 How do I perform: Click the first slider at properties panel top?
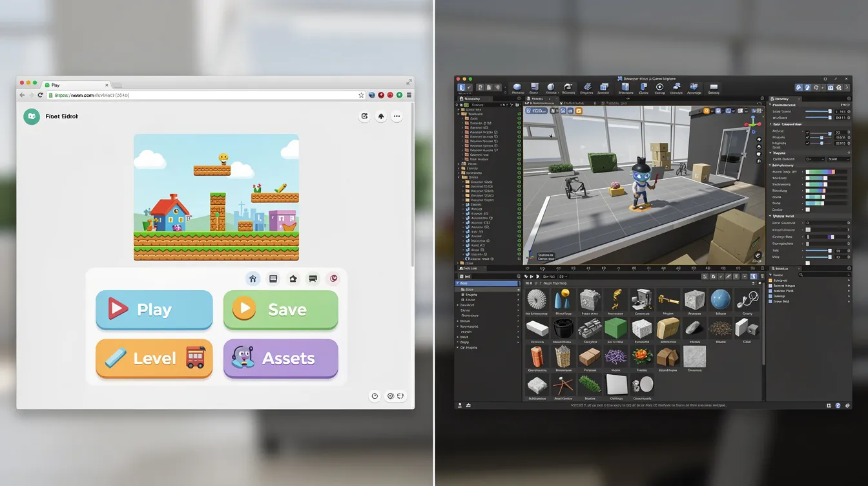[818, 112]
